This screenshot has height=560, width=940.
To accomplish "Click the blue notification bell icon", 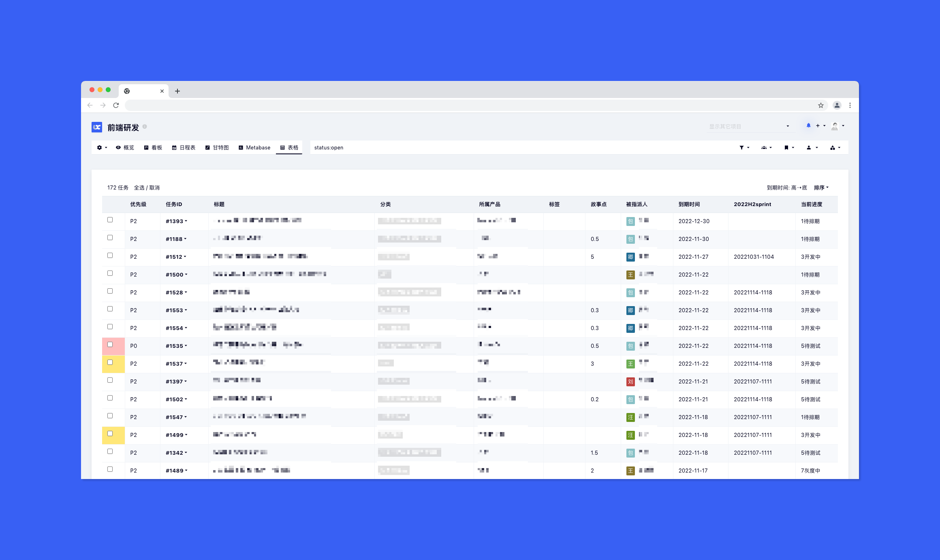I will click(x=808, y=126).
